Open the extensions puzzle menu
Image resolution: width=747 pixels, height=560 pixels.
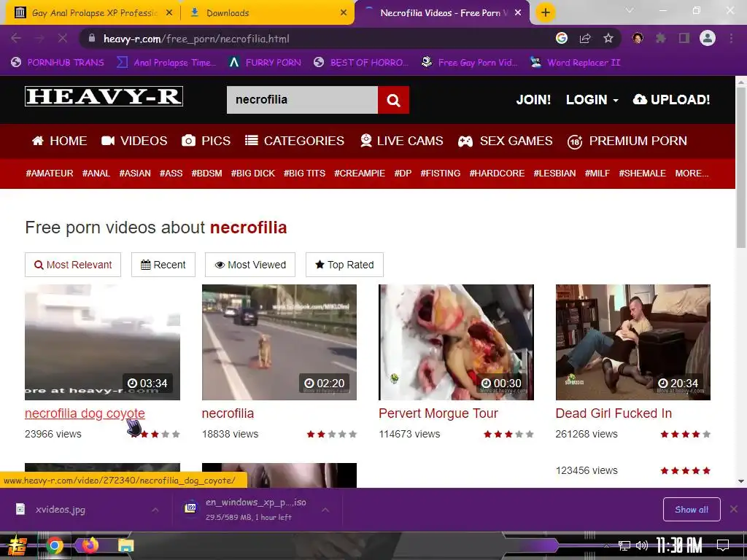pyautogui.click(x=661, y=39)
